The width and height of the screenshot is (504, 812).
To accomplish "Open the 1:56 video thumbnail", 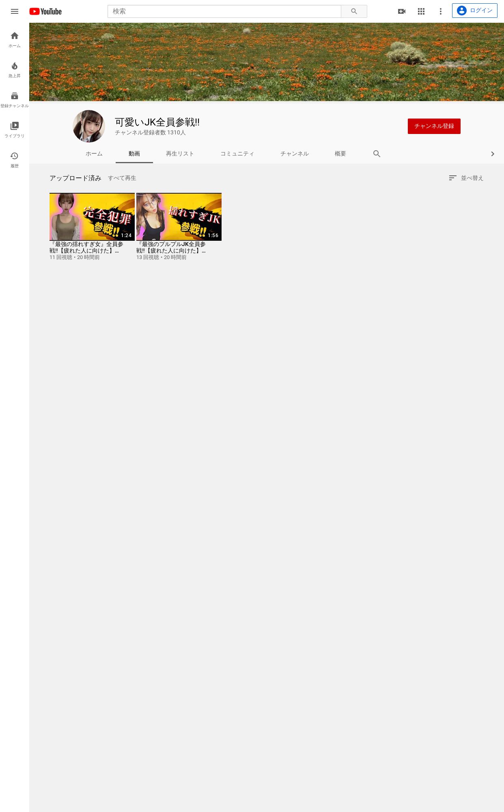I will 179,217.
